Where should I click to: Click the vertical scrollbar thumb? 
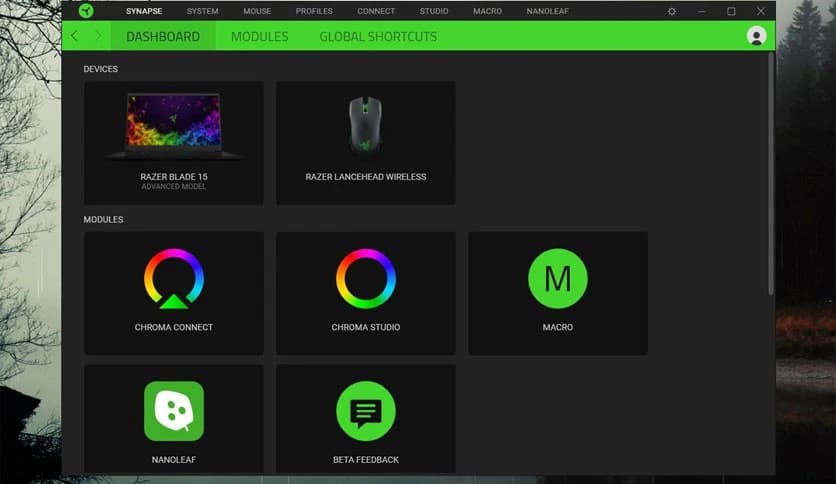771,173
